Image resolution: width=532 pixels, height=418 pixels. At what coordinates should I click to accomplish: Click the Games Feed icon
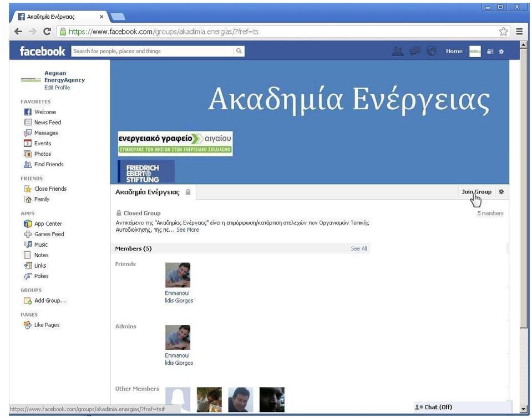click(x=28, y=235)
